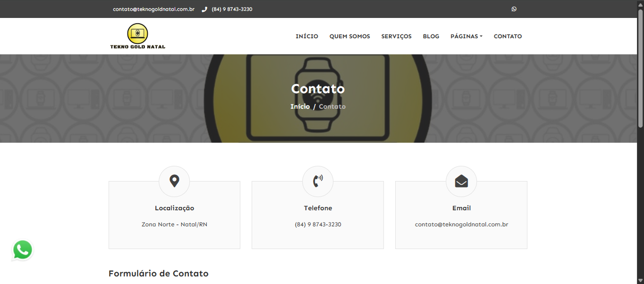
Task: Select Contato in the navigation bar
Action: (508, 36)
